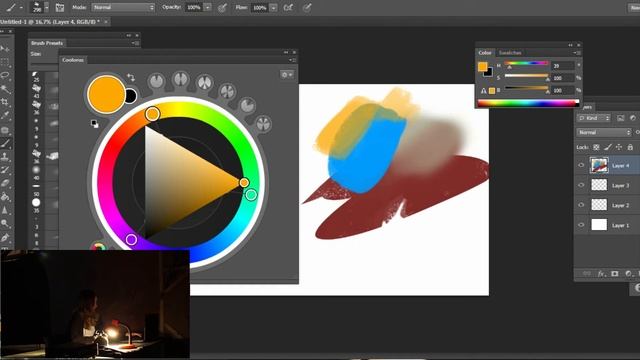The width and height of the screenshot is (640, 360).
Task: Switch to the Color tab
Action: coord(485,53)
